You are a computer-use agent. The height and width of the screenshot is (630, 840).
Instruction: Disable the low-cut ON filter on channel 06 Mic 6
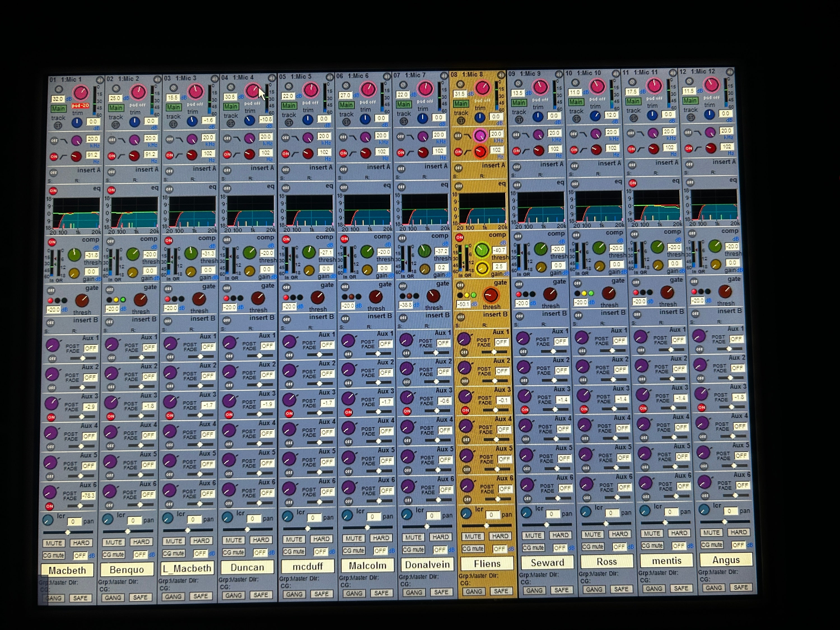pos(343,153)
